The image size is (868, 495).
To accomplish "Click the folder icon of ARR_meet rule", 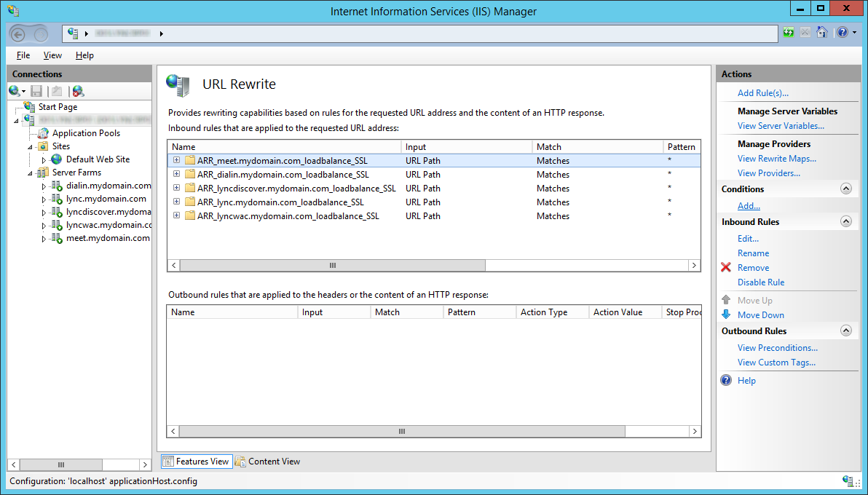I will pyautogui.click(x=190, y=161).
